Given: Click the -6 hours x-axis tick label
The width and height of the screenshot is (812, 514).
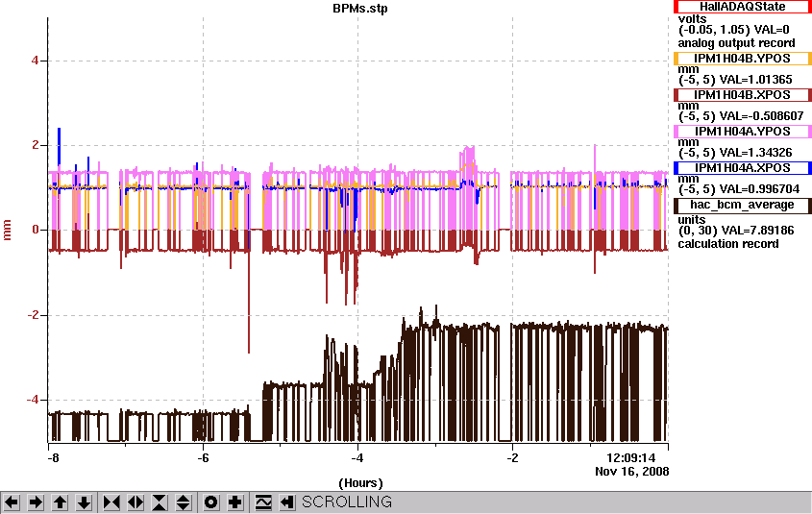Looking at the screenshot, I should pyautogui.click(x=203, y=458).
